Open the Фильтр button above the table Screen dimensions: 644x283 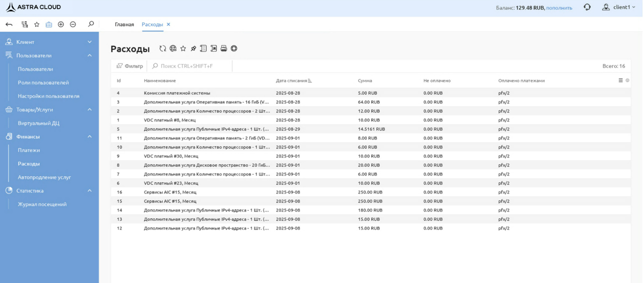click(130, 66)
